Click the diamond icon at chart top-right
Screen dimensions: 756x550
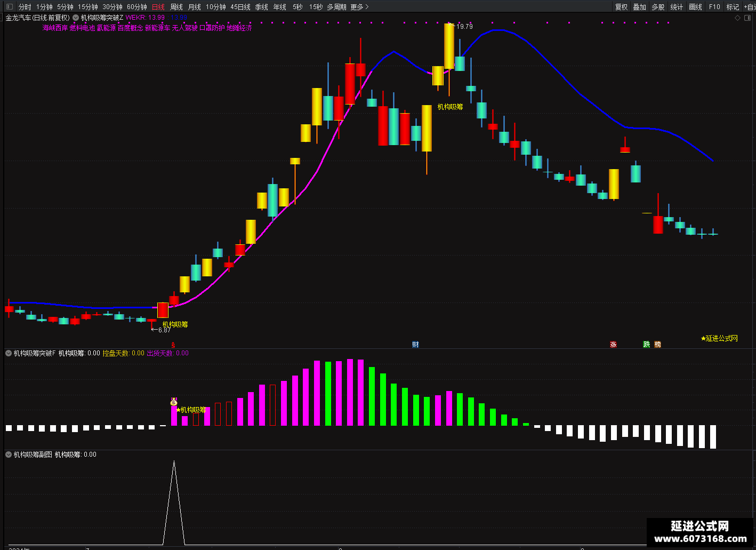[738, 18]
